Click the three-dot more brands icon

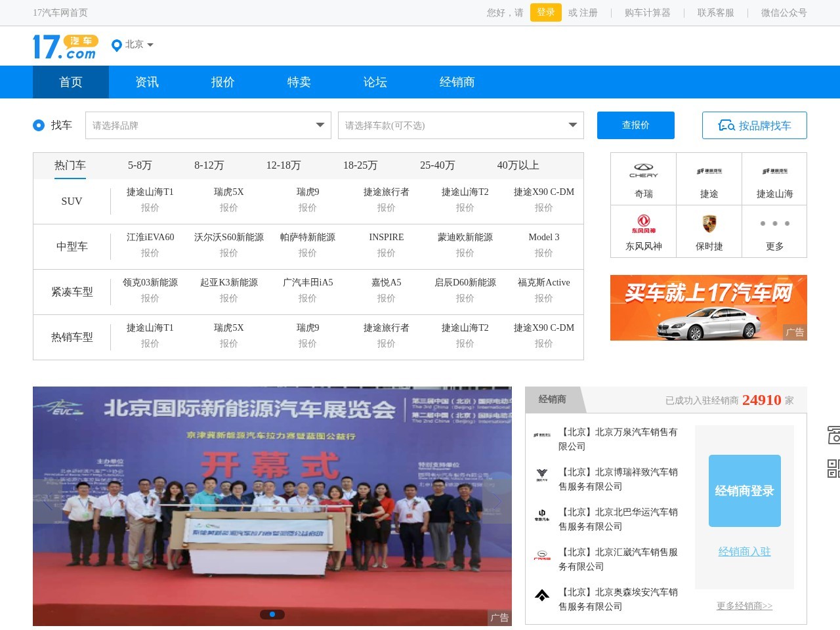click(774, 224)
